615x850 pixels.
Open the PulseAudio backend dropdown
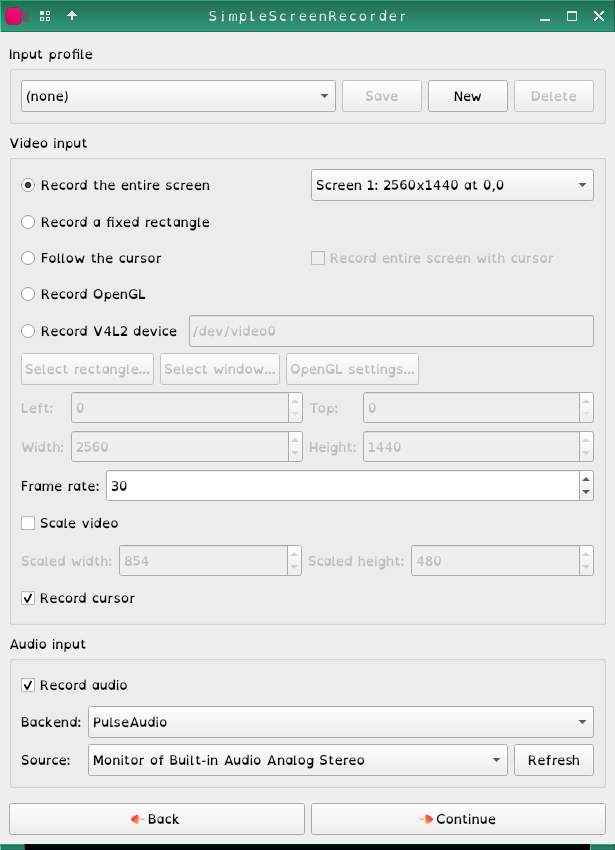[340, 720]
